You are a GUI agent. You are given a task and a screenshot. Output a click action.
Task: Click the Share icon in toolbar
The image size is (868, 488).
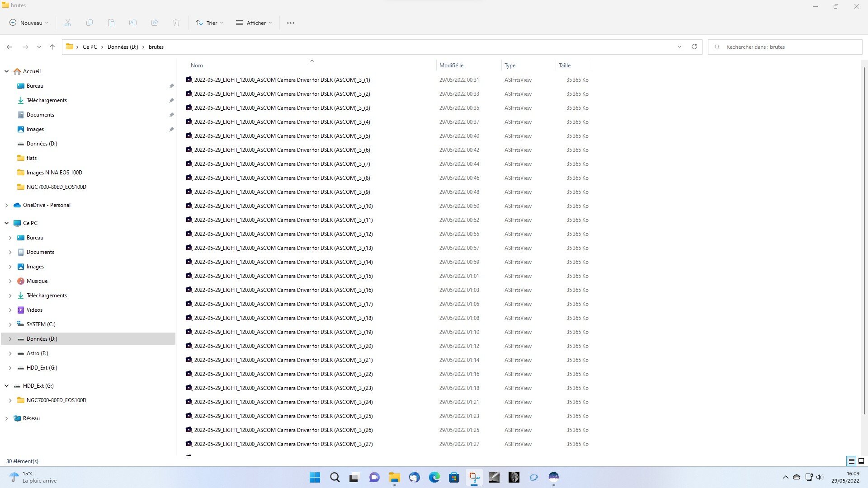(155, 23)
